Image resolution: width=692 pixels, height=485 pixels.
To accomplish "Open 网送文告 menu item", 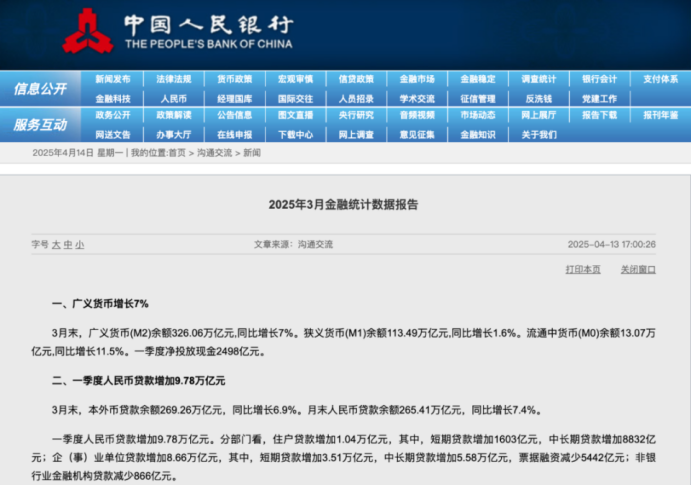I will pyautogui.click(x=113, y=135).
